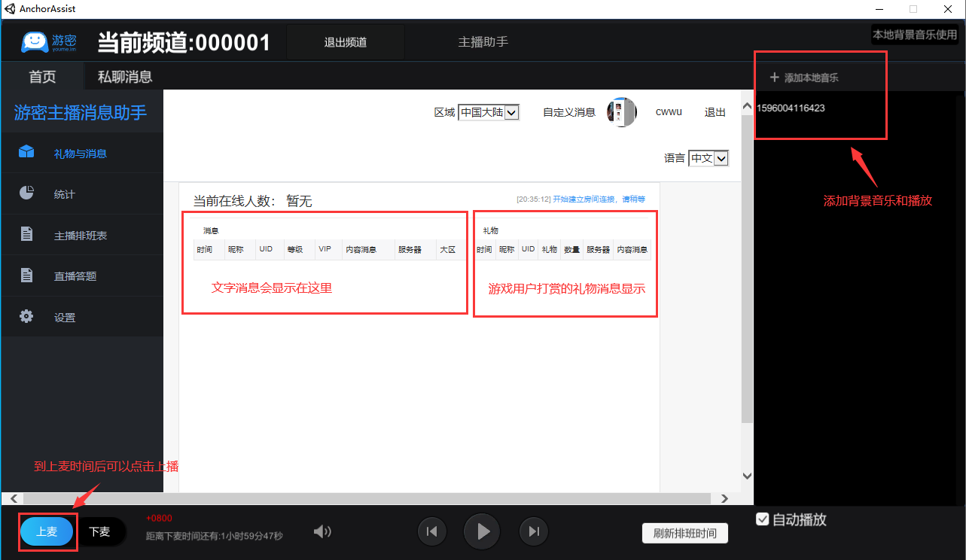Screen dimensions: 966x560
Task: Click 当前频道:000001 heading
Action: pyautogui.click(x=184, y=42)
